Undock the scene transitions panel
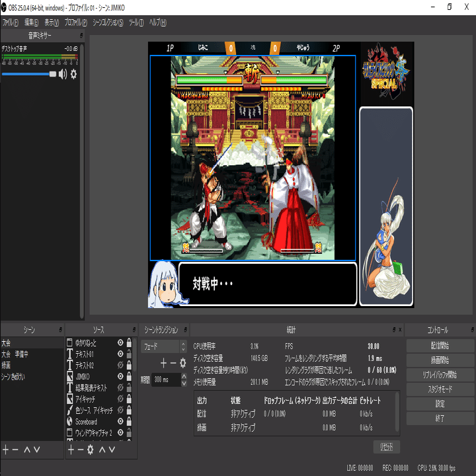This screenshot has height=476, width=476. [x=186, y=329]
